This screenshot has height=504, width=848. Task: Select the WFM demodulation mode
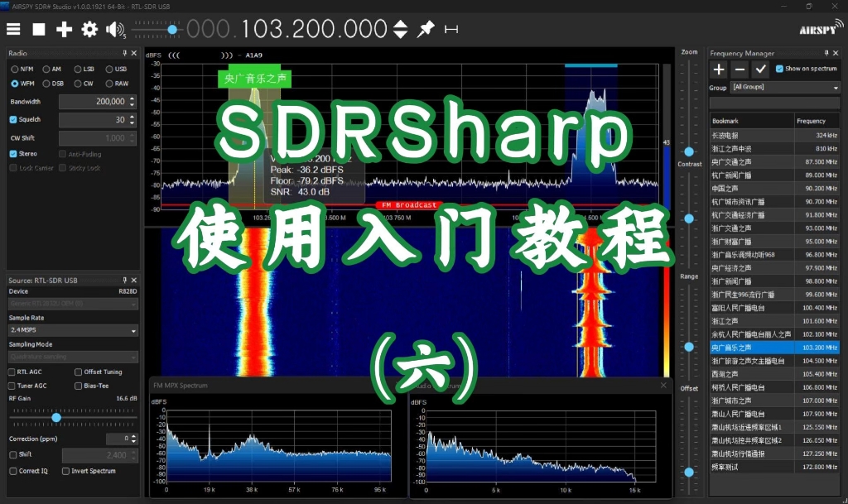(22, 84)
